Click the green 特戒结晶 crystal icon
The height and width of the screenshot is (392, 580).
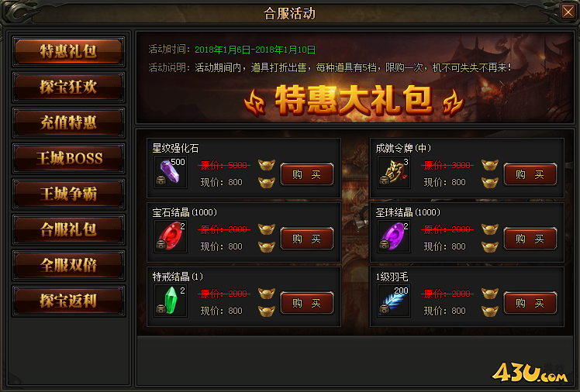171,301
